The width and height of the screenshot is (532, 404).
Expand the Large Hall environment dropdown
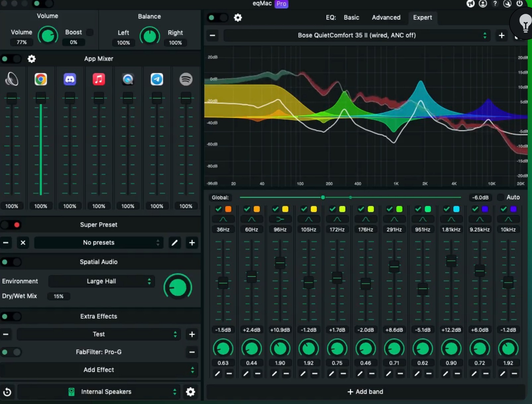point(101,281)
